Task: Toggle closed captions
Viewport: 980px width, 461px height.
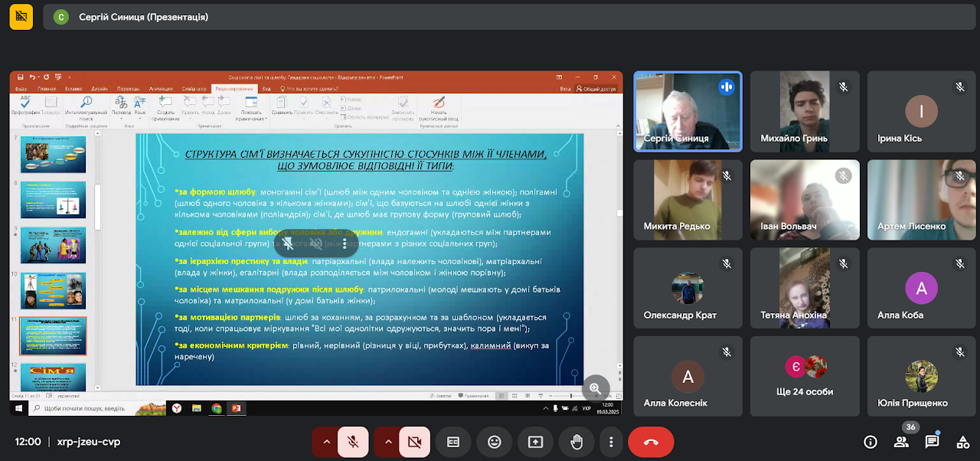Action: (x=453, y=442)
